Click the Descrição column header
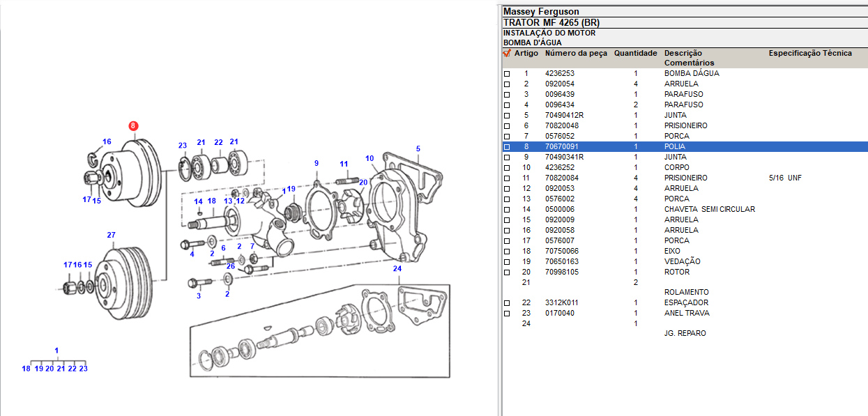This screenshot has width=868, height=416. click(x=683, y=53)
